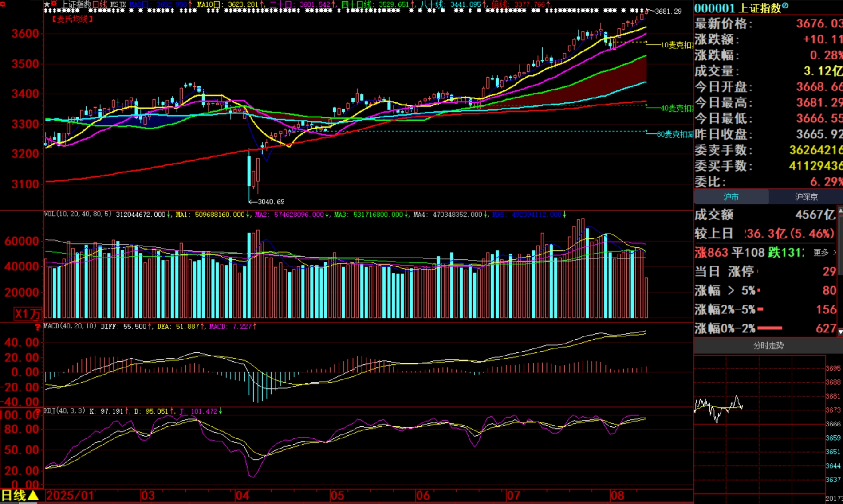Click the 涨幅2%-5% row
The width and height of the screenshot is (843, 504).
coord(765,309)
